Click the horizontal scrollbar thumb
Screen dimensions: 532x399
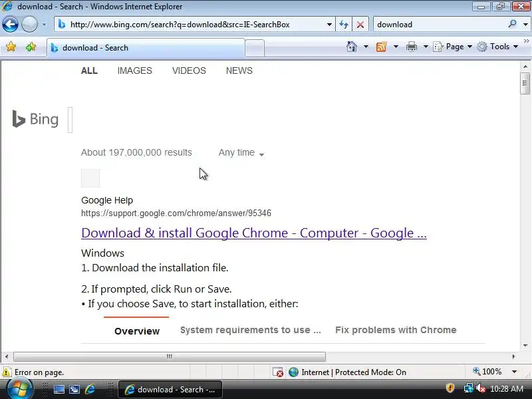(170, 356)
